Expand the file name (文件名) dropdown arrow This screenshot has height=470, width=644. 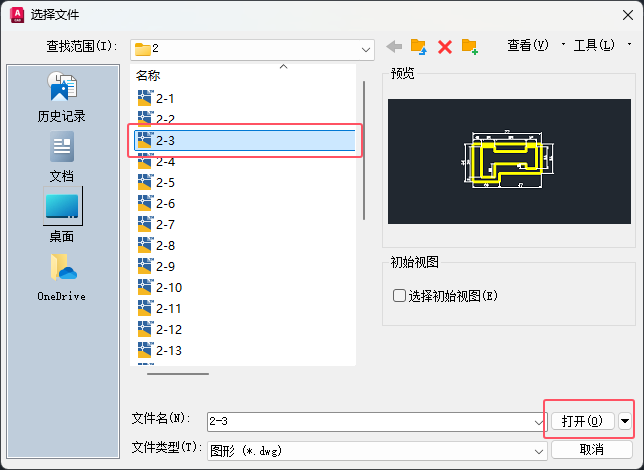click(538, 422)
